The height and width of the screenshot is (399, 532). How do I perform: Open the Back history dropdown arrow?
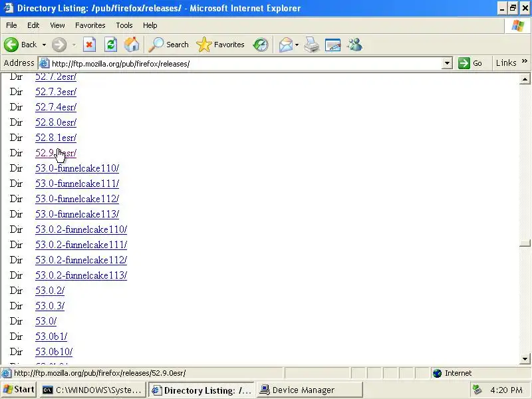point(44,45)
